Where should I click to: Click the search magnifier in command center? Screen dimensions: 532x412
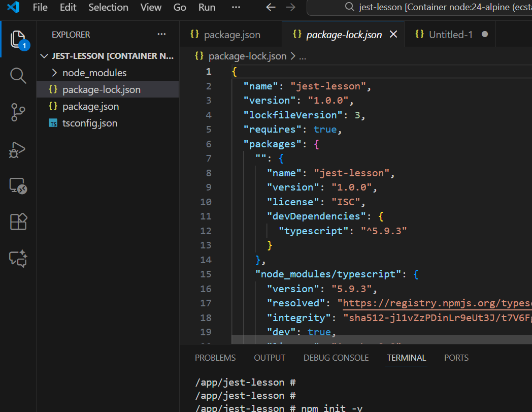(349, 7)
